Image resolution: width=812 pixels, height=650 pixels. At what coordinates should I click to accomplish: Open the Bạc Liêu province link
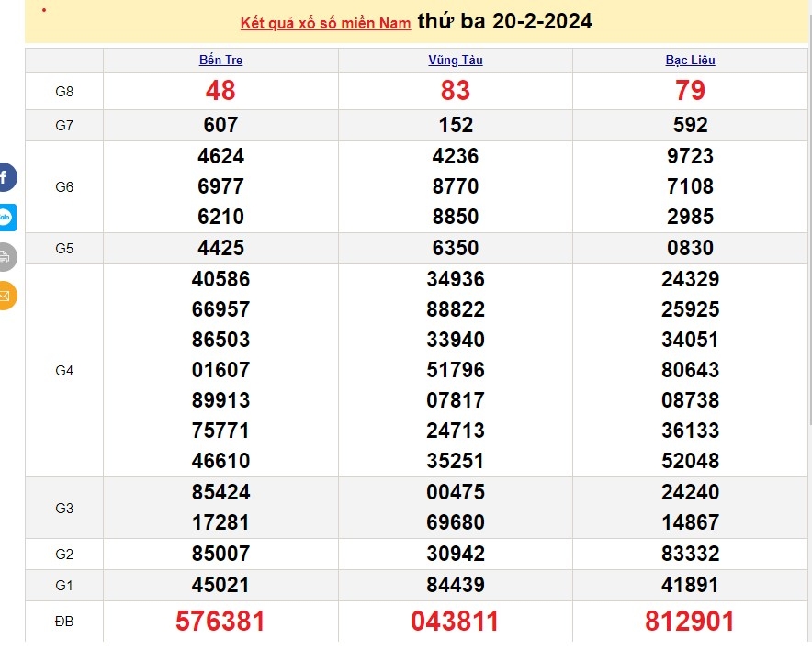pyautogui.click(x=690, y=60)
